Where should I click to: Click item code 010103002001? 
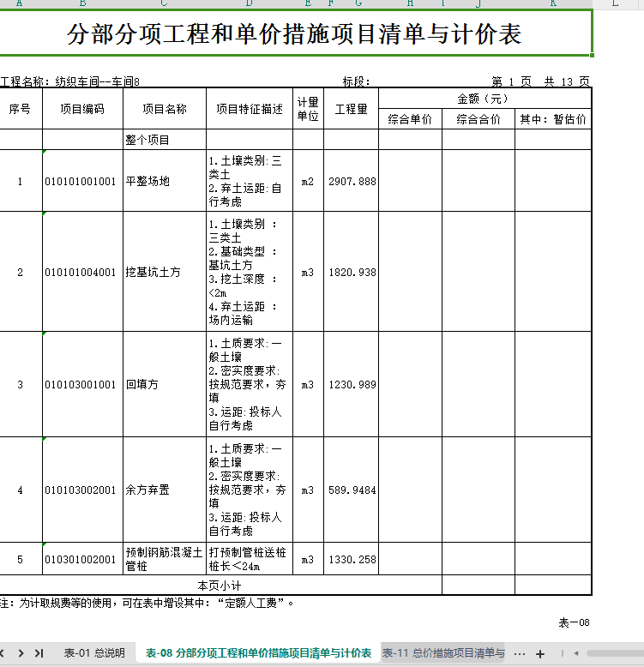point(82,490)
